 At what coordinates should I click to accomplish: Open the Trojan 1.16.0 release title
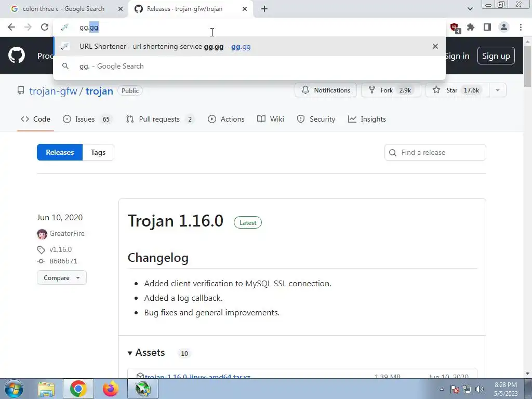pos(176,221)
